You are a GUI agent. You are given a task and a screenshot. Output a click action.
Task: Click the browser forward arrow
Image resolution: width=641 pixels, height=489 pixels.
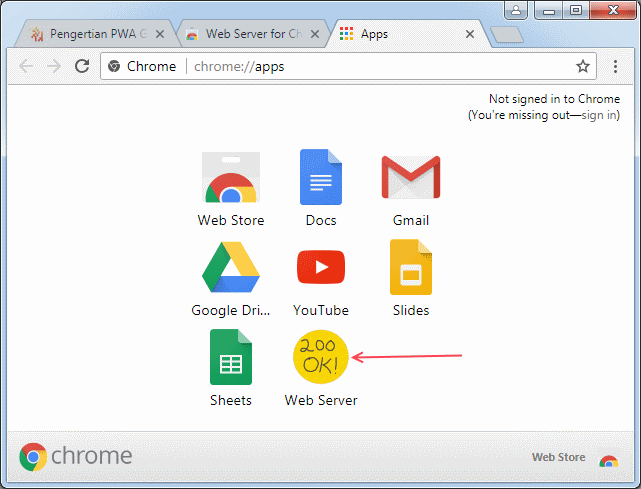tap(54, 66)
